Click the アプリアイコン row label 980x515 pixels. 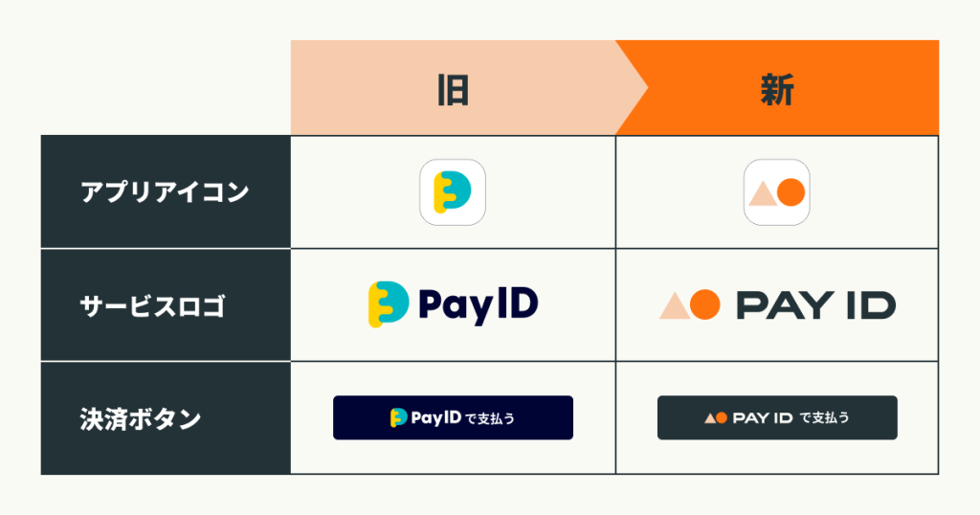(165, 191)
